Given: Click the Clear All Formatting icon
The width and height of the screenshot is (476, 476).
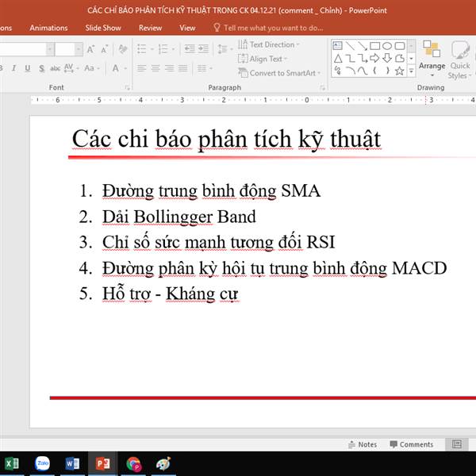Looking at the screenshot, I should pyautogui.click(x=123, y=49).
